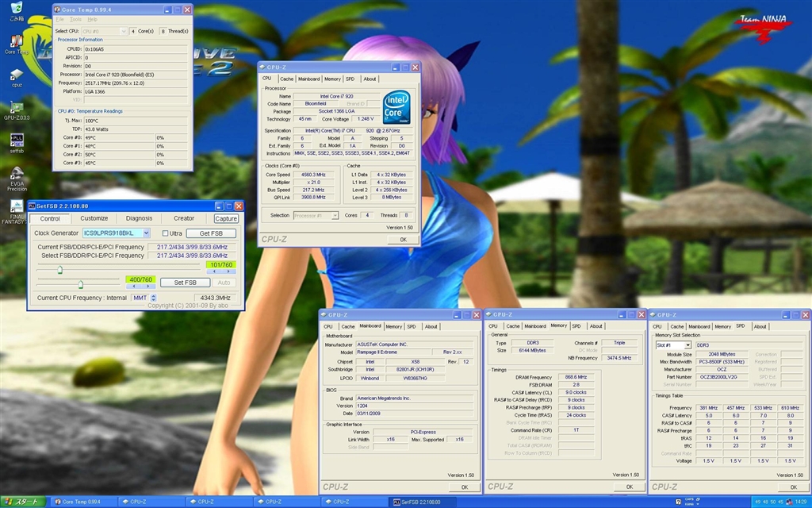The height and width of the screenshot is (508, 812).
Task: Open the Processor #1 Selection dropdown
Action: (335, 216)
